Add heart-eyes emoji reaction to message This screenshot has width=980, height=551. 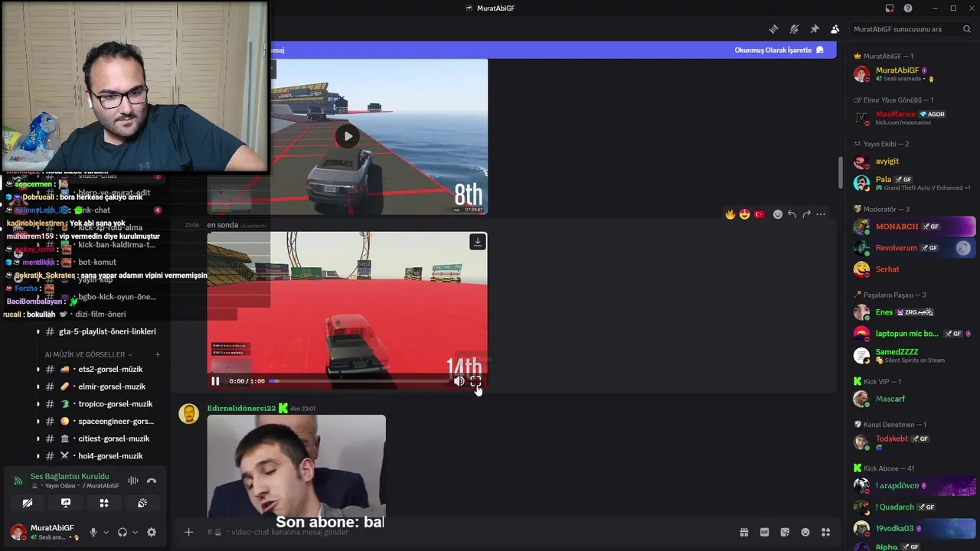745,214
